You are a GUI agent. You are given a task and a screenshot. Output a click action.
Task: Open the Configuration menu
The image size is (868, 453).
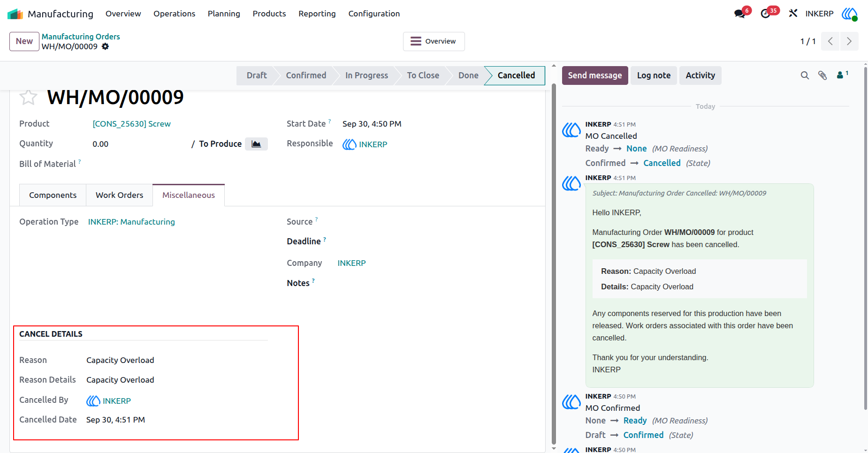374,14
